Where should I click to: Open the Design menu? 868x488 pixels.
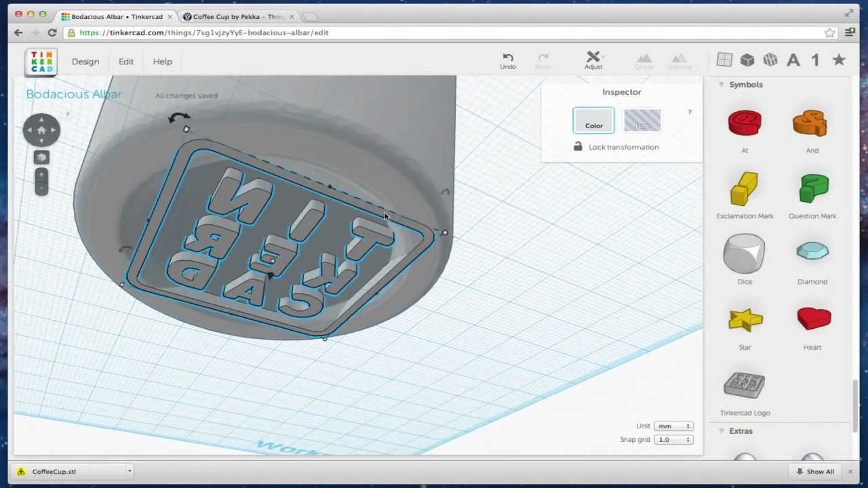point(85,62)
